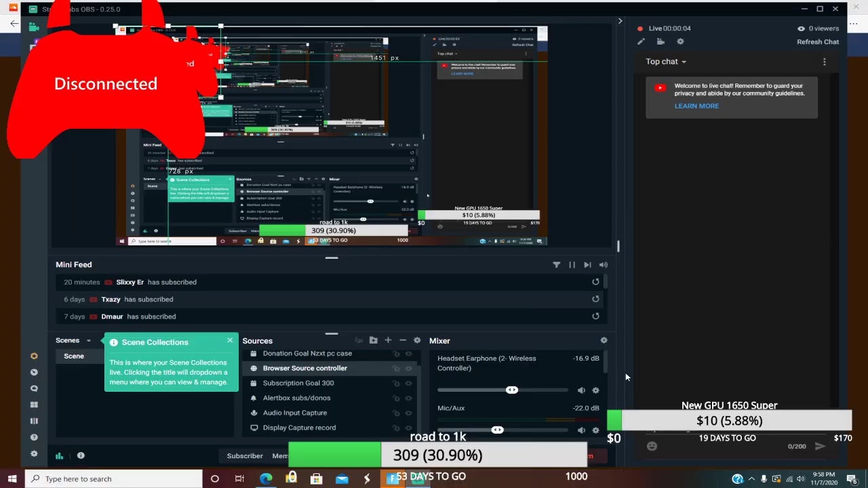Viewport: 868px width, 488px height.
Task: Open the Layout Editor grid icon
Action: (34, 405)
